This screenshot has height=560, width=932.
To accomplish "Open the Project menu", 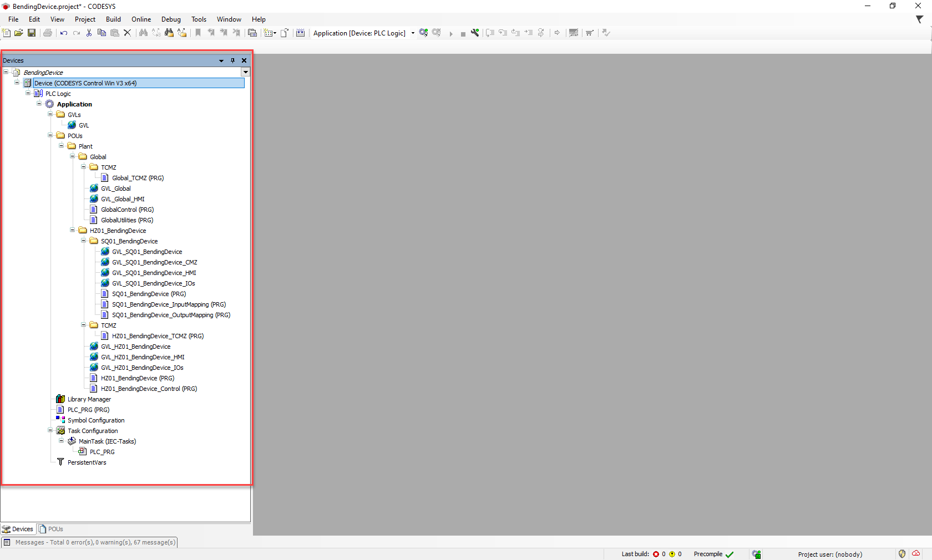I will tap(85, 19).
